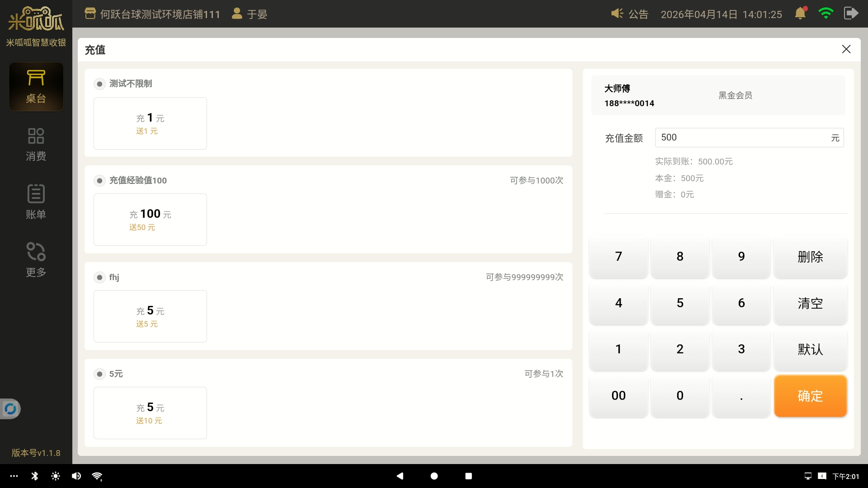Open system volume speaker icon
The image size is (868, 488).
click(76, 476)
